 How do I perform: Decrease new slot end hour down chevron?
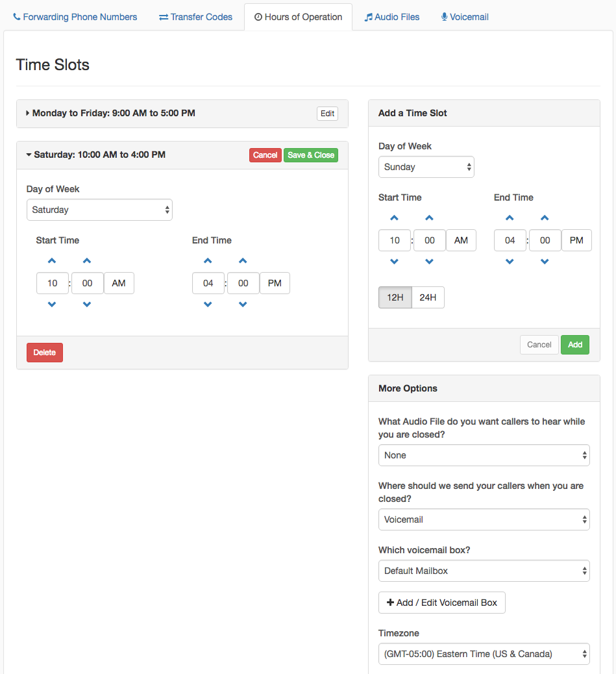[510, 261]
